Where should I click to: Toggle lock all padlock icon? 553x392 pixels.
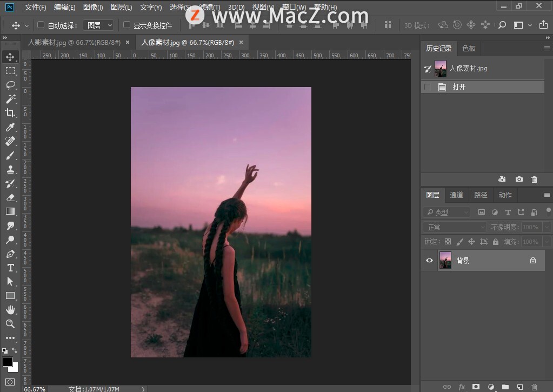(x=496, y=242)
